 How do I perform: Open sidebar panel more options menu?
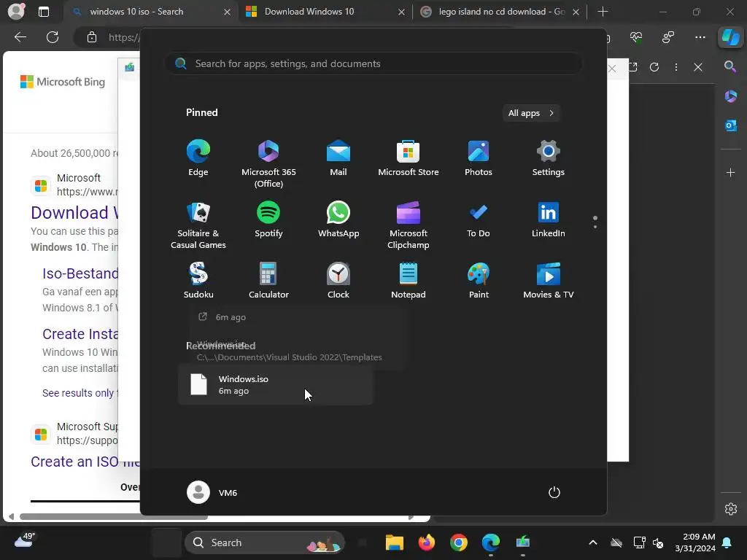pos(676,67)
